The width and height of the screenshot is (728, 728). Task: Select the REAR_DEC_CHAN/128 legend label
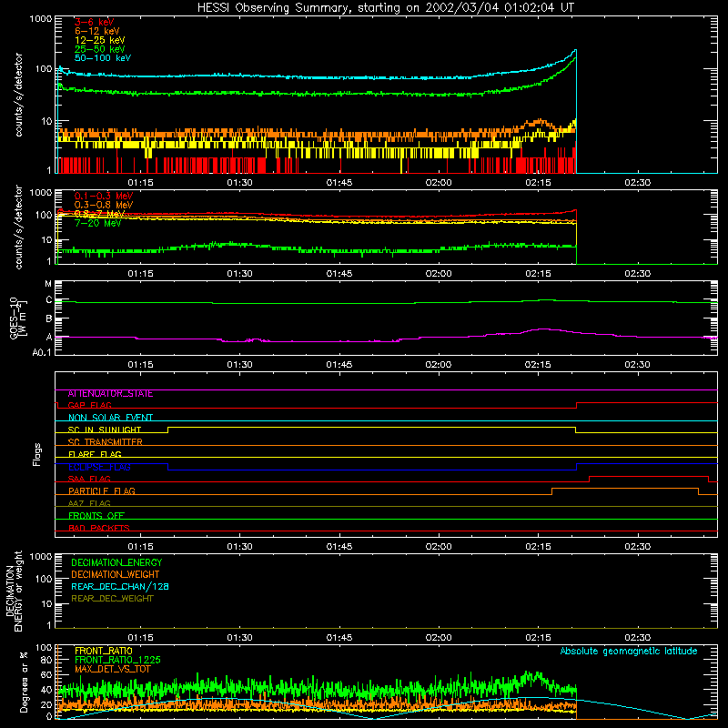(x=120, y=587)
